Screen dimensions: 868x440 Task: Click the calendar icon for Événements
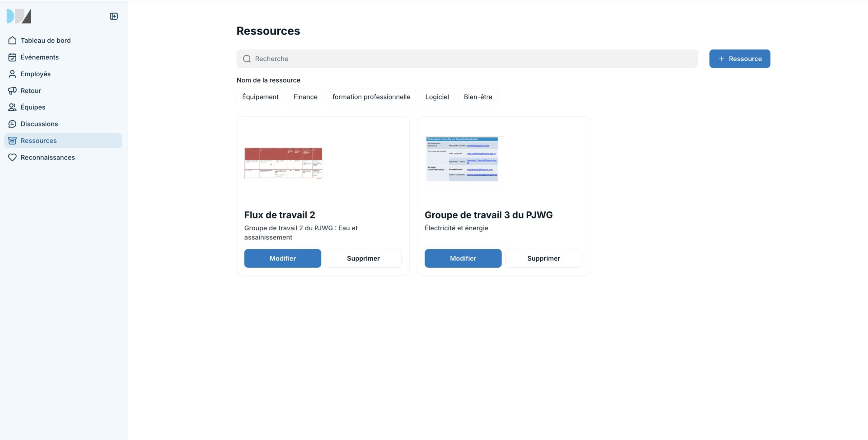pos(12,57)
